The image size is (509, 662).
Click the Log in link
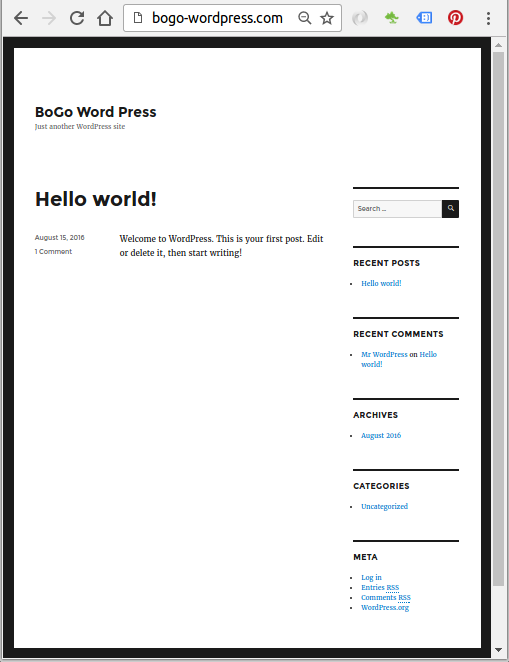tap(371, 577)
